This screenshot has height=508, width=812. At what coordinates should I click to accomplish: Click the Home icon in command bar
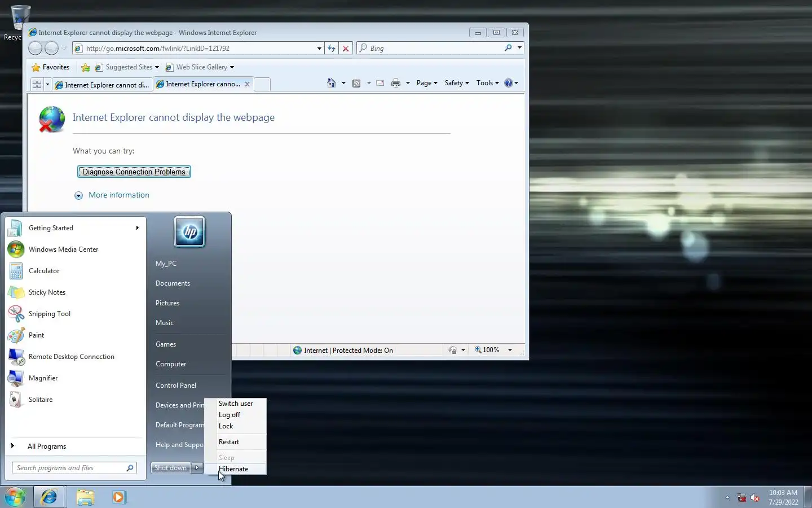coord(331,83)
